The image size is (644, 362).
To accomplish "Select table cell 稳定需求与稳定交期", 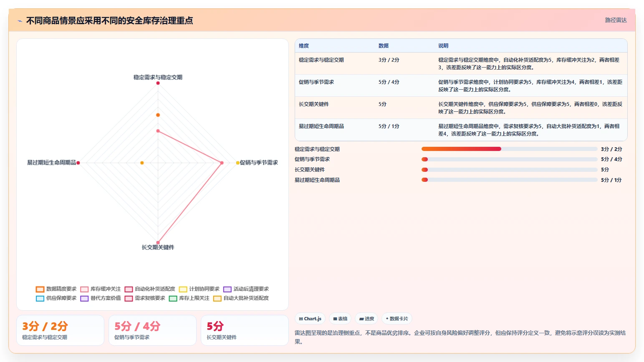I will pos(321,60).
